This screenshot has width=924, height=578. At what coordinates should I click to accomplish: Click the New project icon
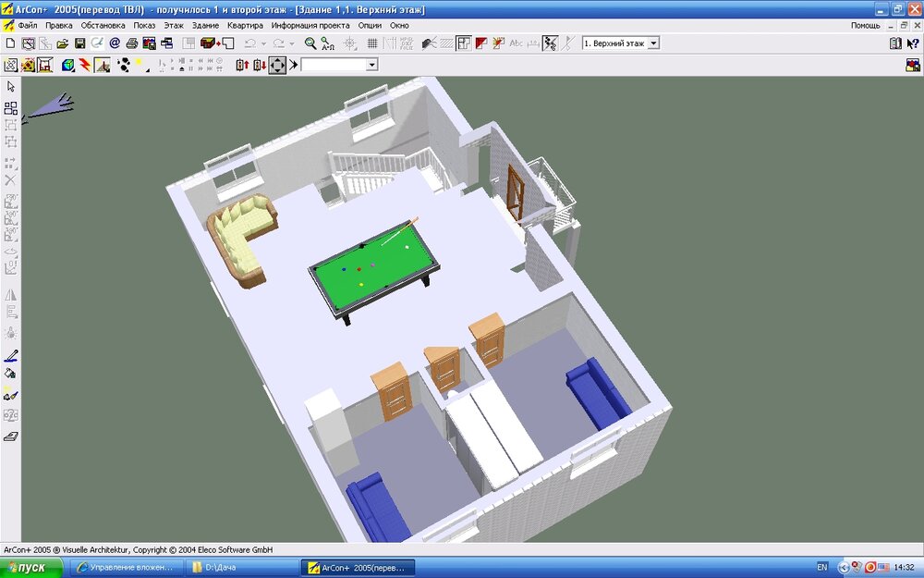10,43
